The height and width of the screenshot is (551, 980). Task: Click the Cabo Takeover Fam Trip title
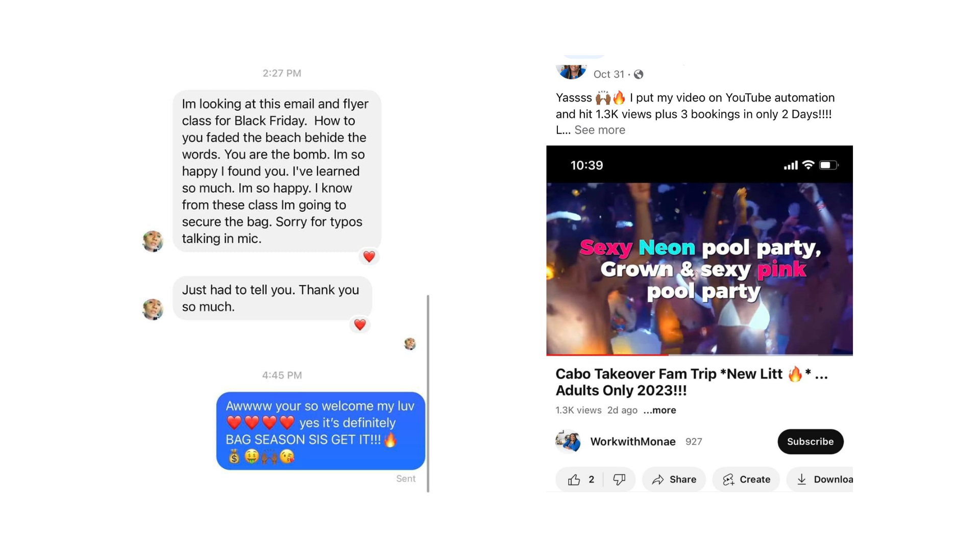(692, 382)
